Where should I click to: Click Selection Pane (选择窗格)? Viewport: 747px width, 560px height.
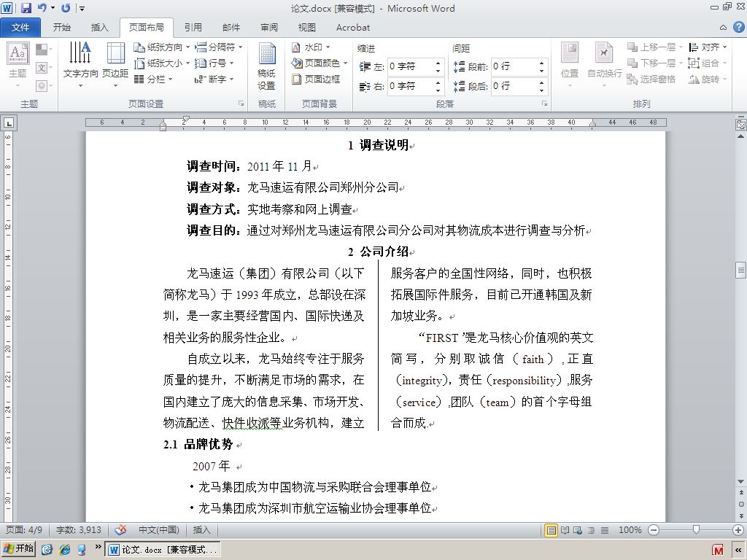pos(651,79)
